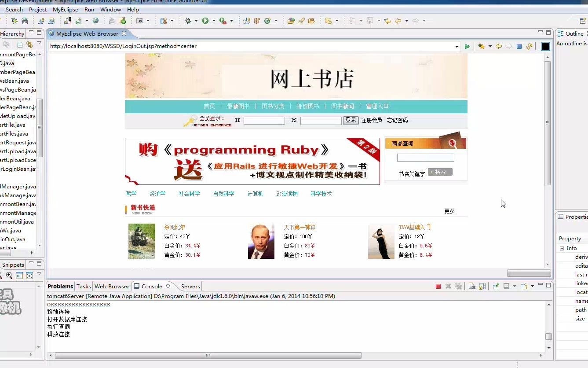Expand the Run button dropdown arrow

tap(213, 21)
